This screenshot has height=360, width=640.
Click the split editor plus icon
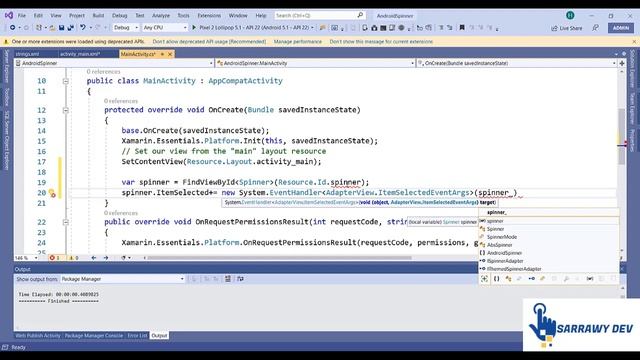point(622,63)
